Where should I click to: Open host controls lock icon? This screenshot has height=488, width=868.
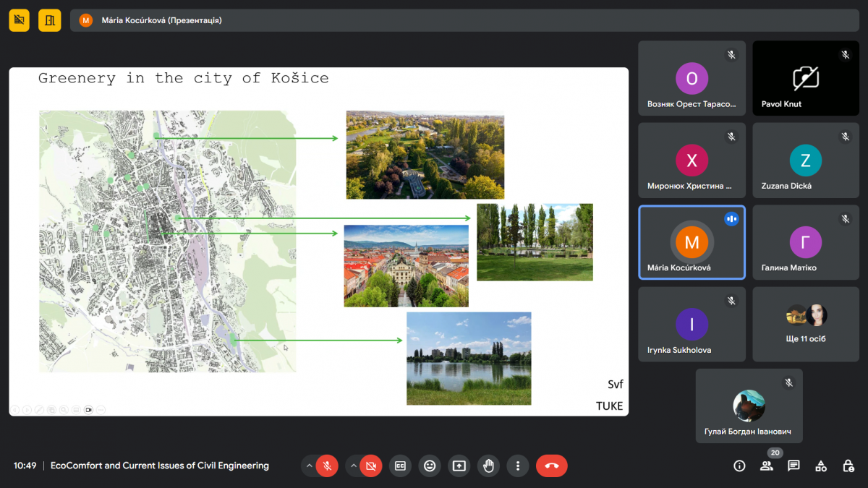tap(848, 466)
